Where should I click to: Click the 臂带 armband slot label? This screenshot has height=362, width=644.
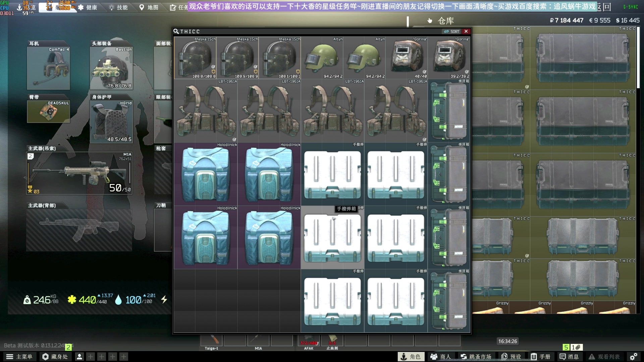tap(34, 97)
